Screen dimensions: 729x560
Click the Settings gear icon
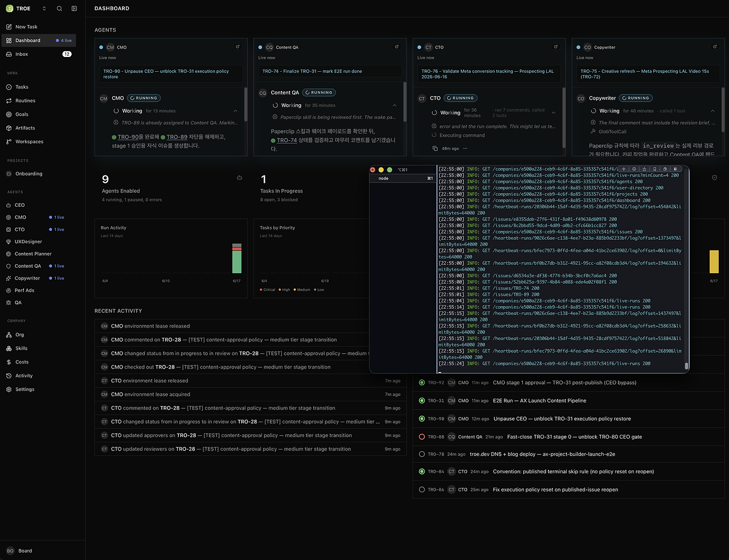(9, 390)
